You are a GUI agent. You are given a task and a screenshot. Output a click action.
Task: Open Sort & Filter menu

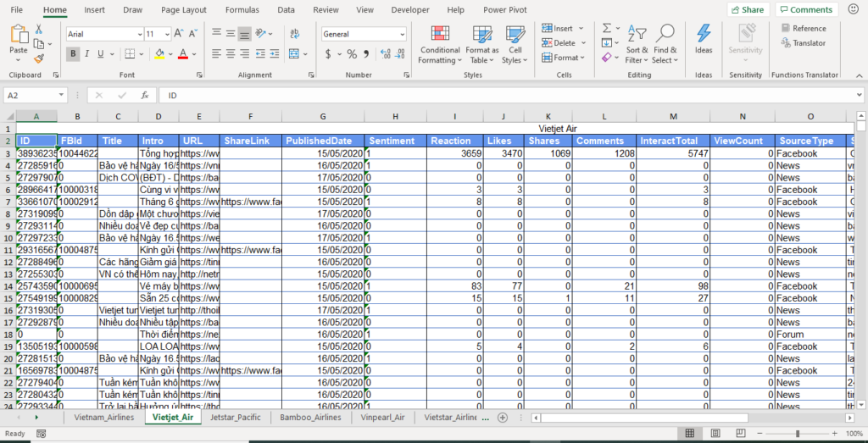tap(637, 45)
